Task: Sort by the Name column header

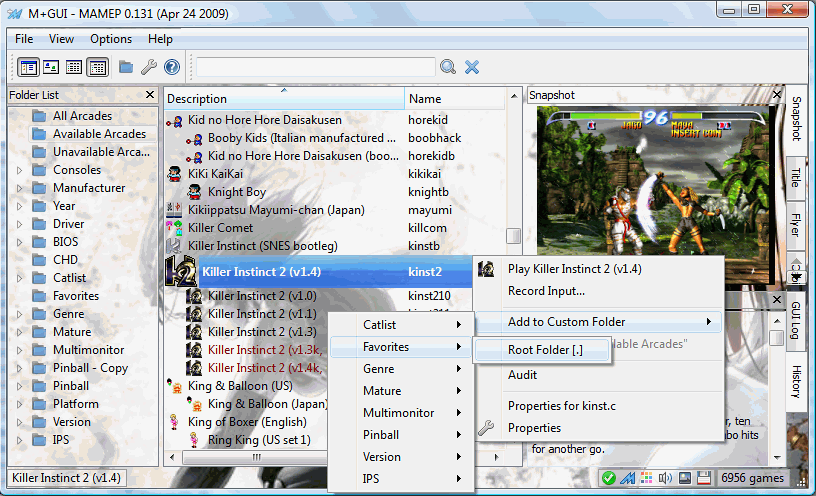Action: [455, 99]
